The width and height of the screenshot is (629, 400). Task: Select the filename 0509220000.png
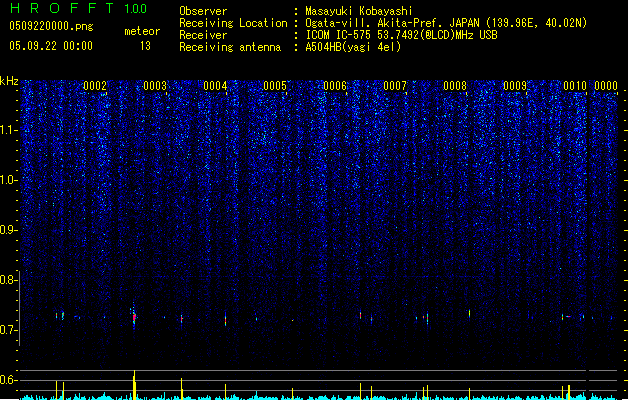click(51, 26)
